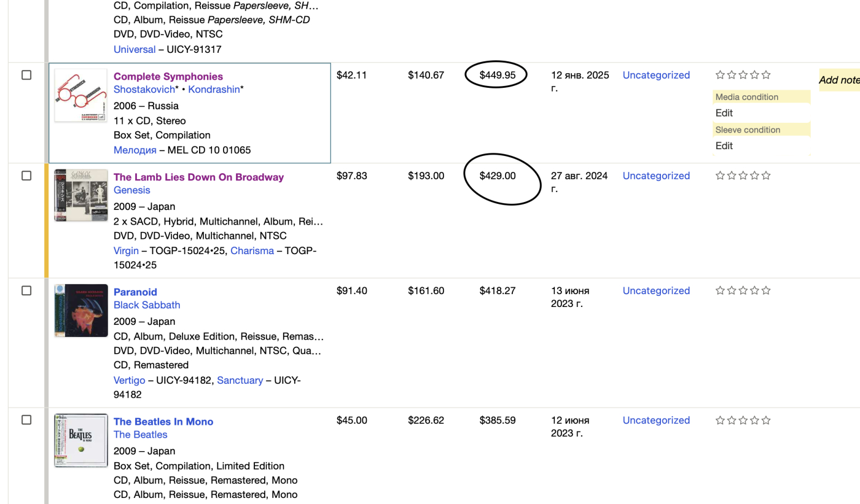Open the Vertigo label link

[129, 380]
